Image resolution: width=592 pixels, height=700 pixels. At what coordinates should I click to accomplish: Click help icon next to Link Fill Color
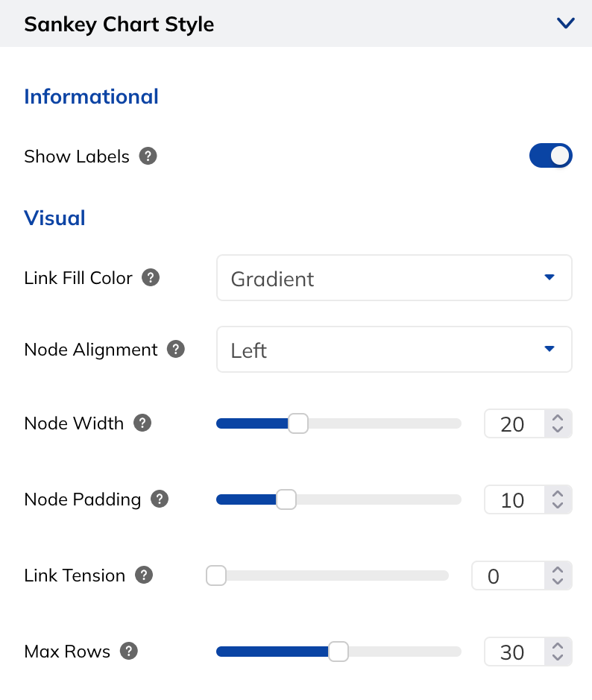[x=151, y=277]
